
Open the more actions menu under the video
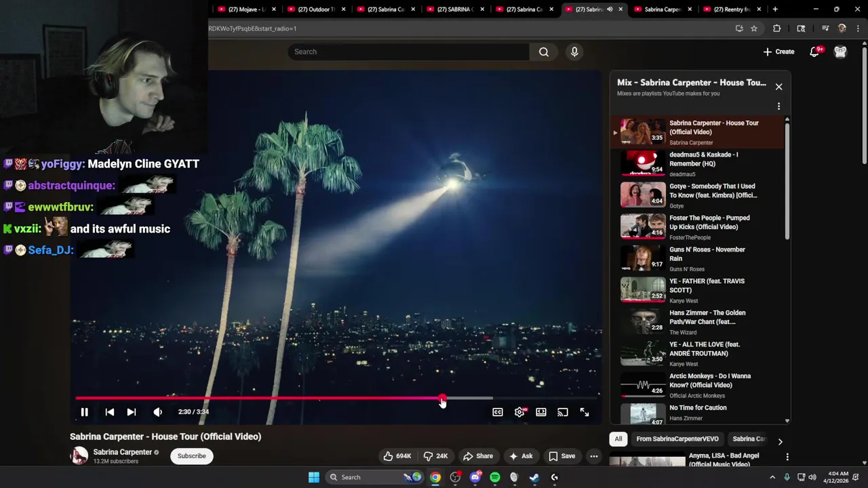pos(594,456)
